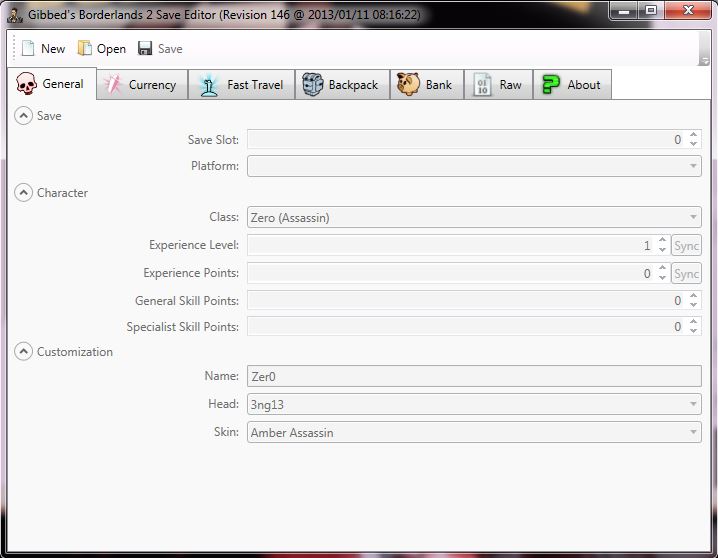Click the New file icon in toolbar
718x558 pixels.
coord(28,49)
